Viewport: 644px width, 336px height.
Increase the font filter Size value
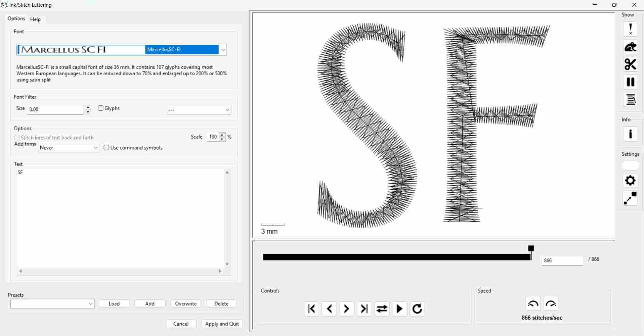[88, 107]
